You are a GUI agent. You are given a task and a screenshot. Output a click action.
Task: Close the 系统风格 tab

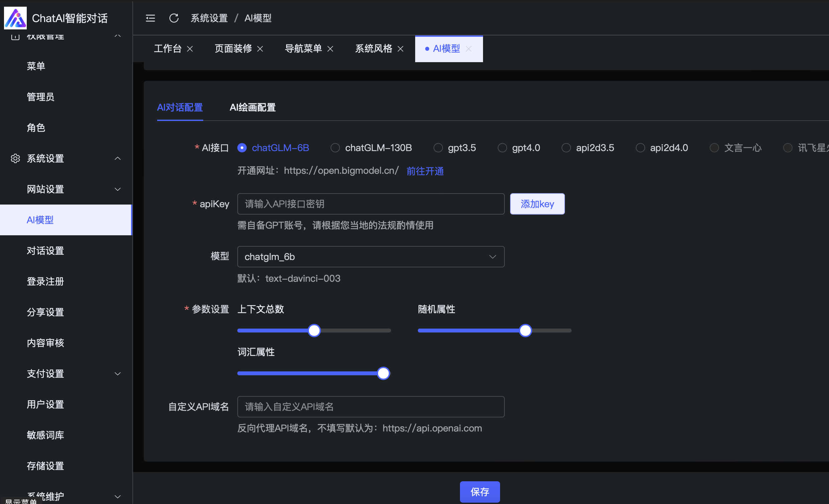[x=400, y=49]
